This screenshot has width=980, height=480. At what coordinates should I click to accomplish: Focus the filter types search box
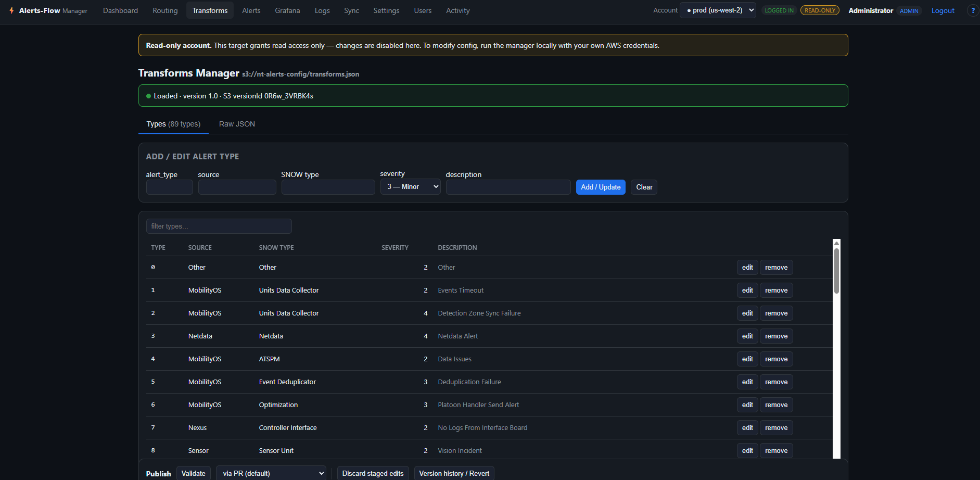point(219,226)
